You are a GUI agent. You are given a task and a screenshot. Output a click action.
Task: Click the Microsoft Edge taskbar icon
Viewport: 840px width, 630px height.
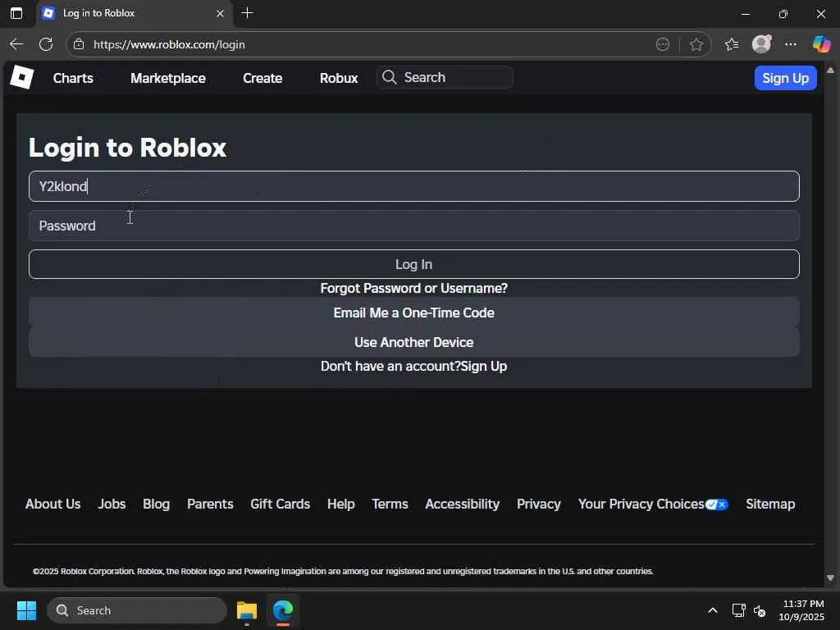click(283, 610)
